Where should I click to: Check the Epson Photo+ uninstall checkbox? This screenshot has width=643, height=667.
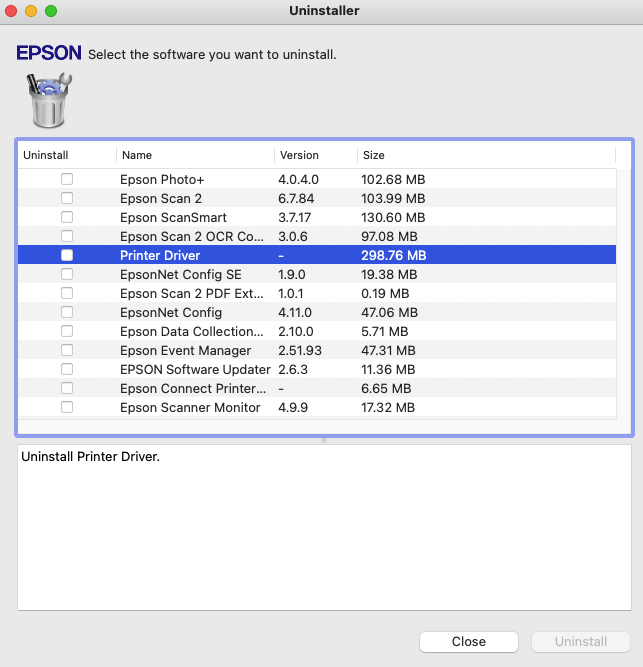67,179
